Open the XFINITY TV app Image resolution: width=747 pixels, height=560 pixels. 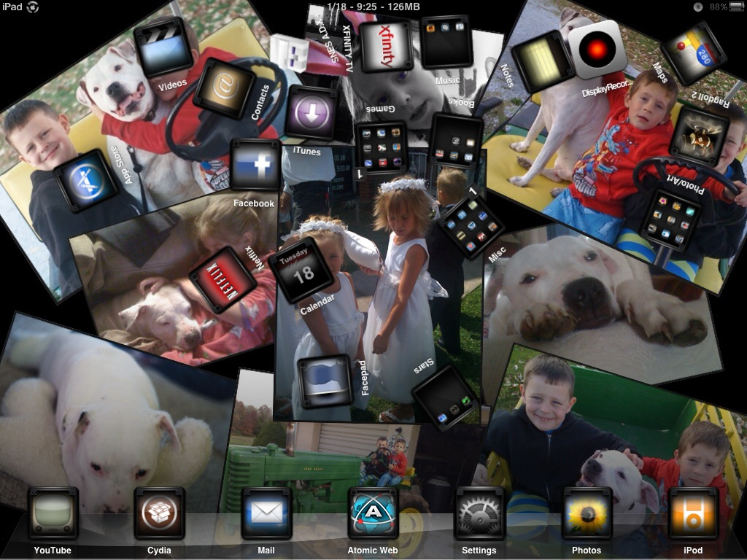(387, 46)
